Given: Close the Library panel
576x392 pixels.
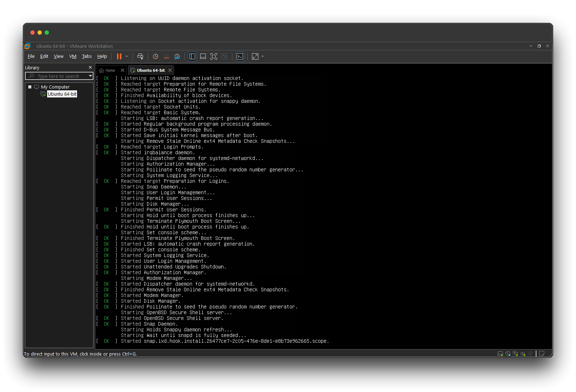Looking at the screenshot, I should click(x=90, y=67).
